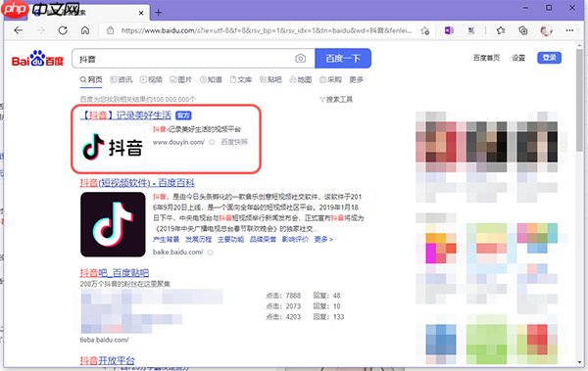Open 百度快照 cached page link
The width and height of the screenshot is (588, 371).
[x=234, y=142]
